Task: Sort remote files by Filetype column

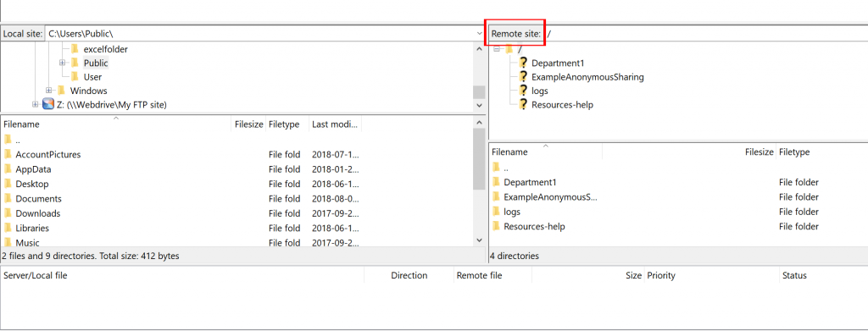Action: coord(822,152)
